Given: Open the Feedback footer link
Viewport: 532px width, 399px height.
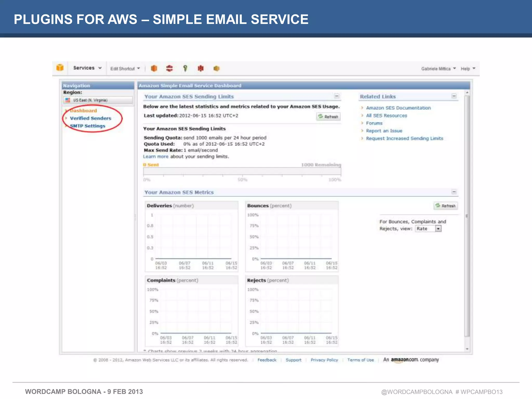Looking at the screenshot, I should pyautogui.click(x=267, y=360).
